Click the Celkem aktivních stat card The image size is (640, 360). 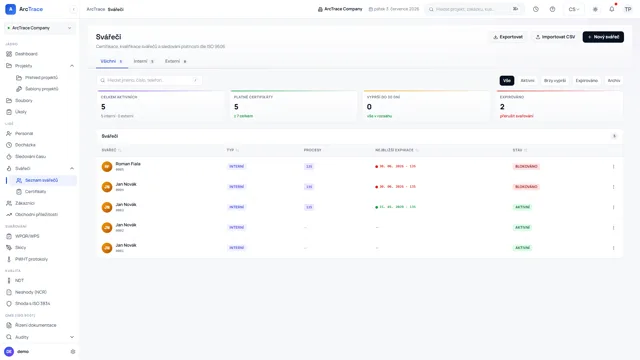point(161,106)
